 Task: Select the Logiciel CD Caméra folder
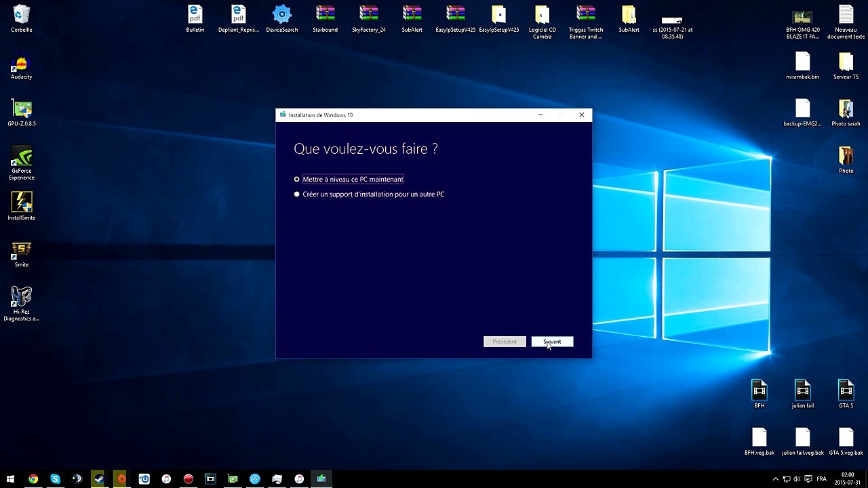(x=542, y=22)
